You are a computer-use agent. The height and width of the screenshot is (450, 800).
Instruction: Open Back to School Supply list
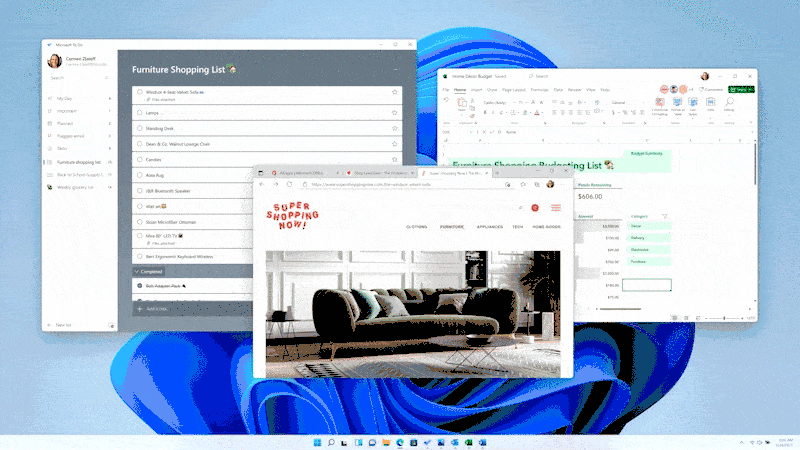point(80,174)
